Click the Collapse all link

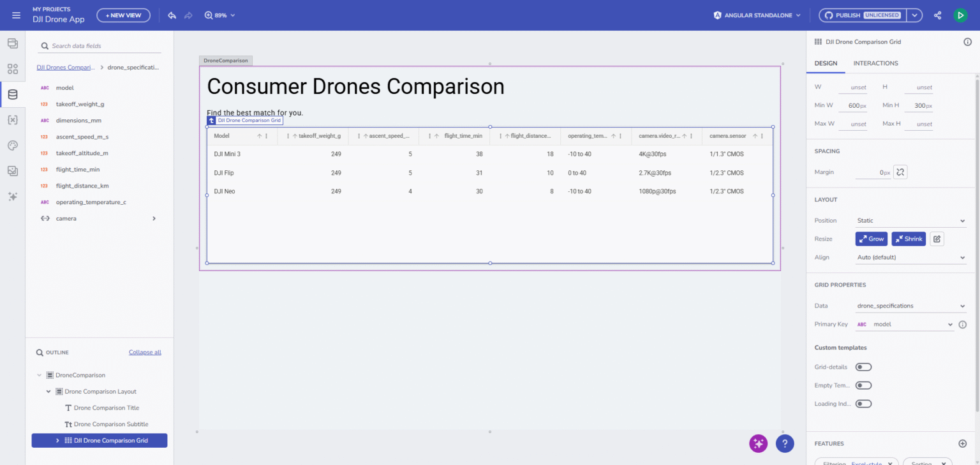[x=145, y=352]
